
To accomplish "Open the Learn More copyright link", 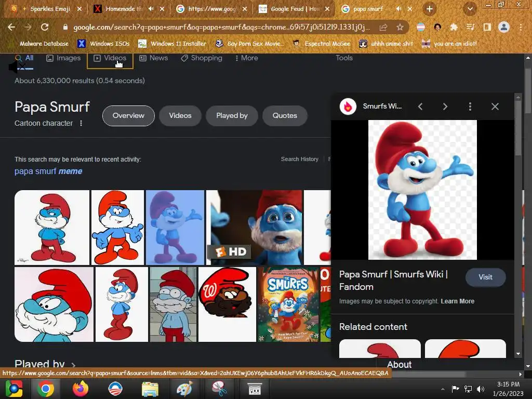I will click(457, 301).
